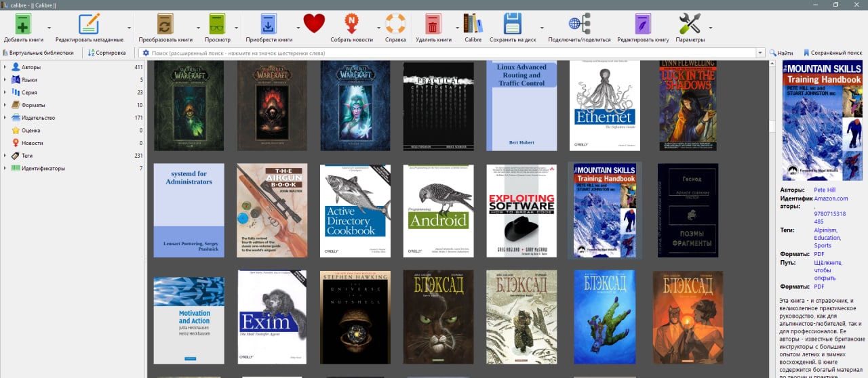Open Preferences (Параметры) tools icon
The height and width of the screenshot is (378, 868).
point(690,24)
